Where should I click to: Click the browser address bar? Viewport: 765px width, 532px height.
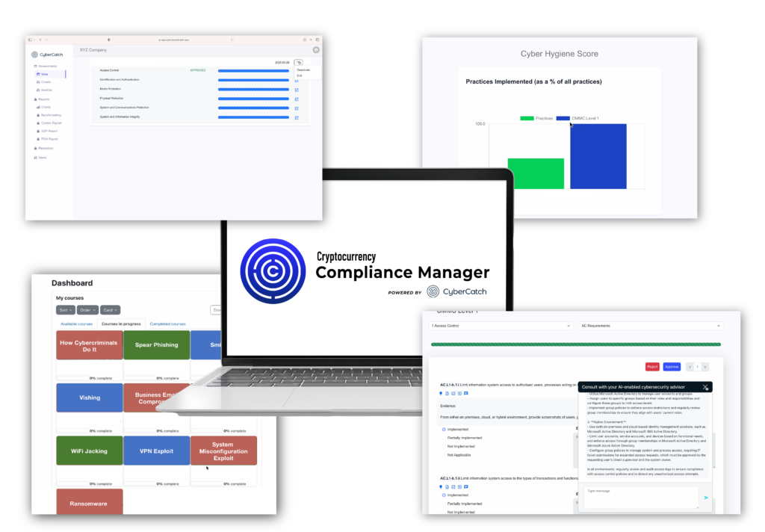173,40
